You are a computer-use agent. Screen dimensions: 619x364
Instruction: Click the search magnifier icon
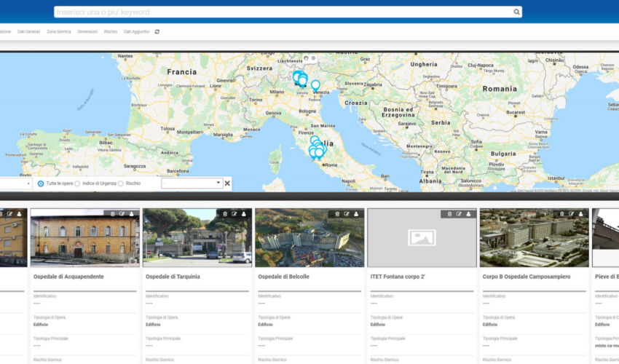tap(516, 12)
